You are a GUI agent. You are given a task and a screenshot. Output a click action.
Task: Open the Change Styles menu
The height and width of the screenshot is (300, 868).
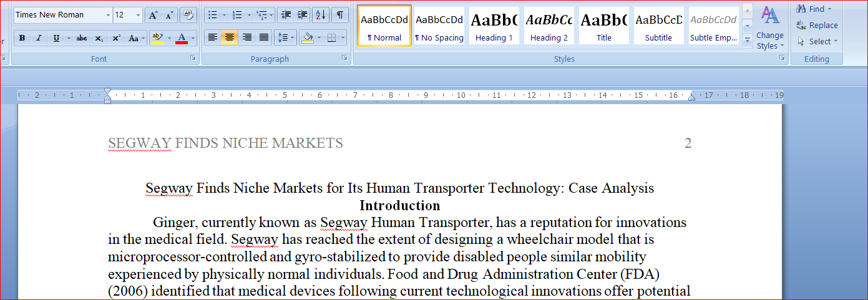pyautogui.click(x=769, y=28)
